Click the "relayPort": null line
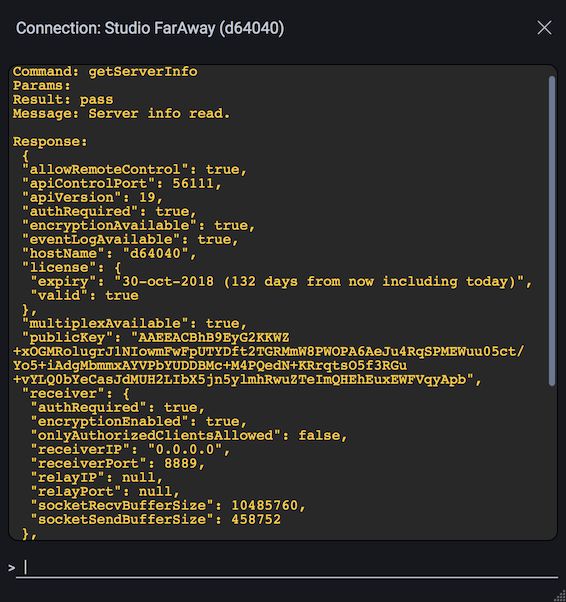 105,492
